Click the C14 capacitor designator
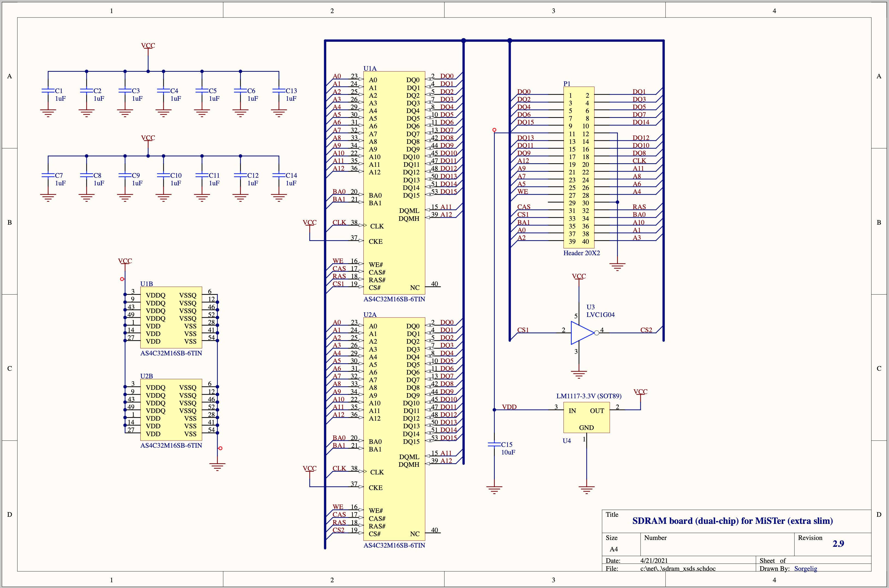 click(x=291, y=176)
